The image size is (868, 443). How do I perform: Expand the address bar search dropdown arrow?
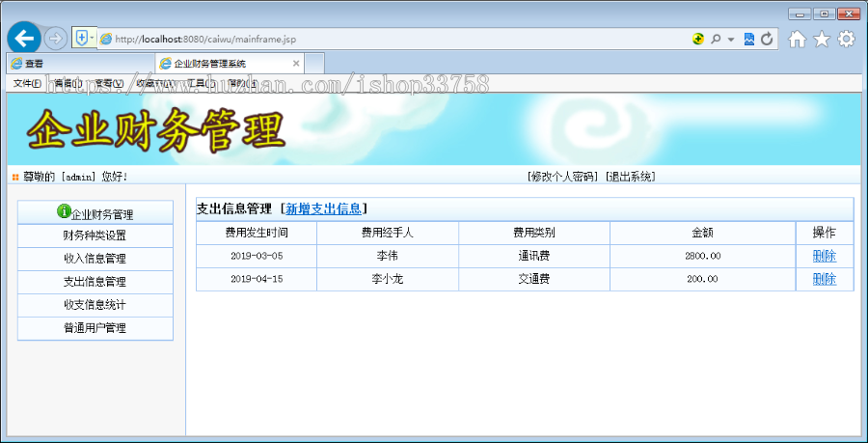731,40
